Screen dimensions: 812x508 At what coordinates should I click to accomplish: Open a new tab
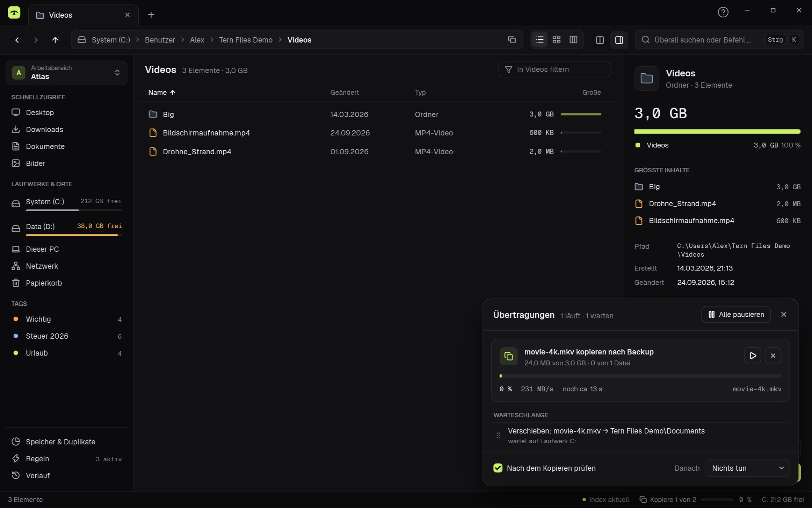pos(151,15)
